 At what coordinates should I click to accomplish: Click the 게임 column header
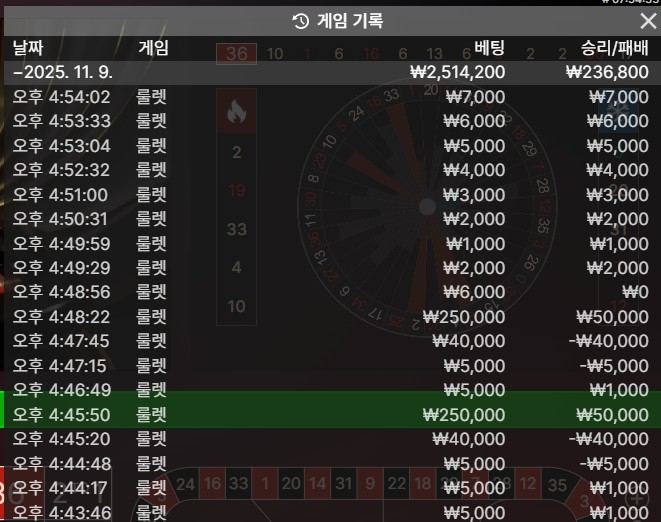(x=153, y=48)
